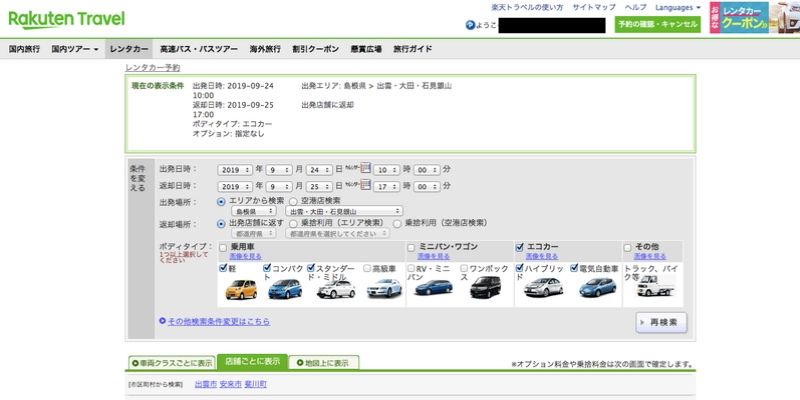This screenshot has width=800, height=400.
Task: Switch to 店舗ごとに表示 tab
Action: [x=253, y=361]
